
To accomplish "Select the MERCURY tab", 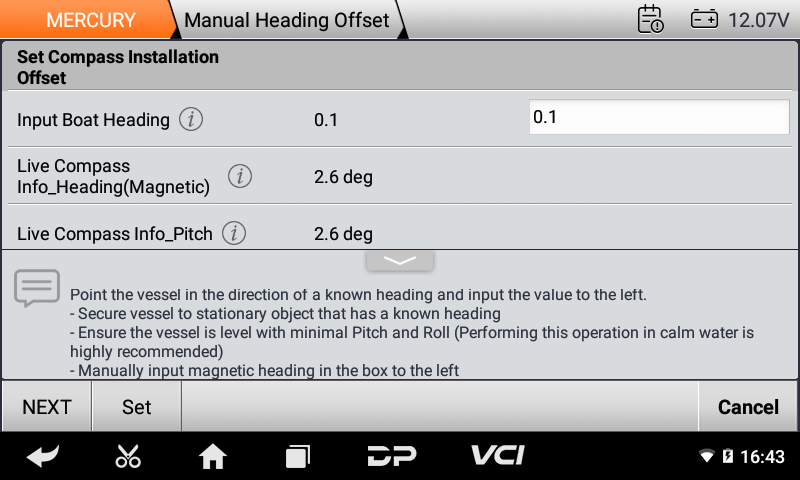I will [x=90, y=20].
